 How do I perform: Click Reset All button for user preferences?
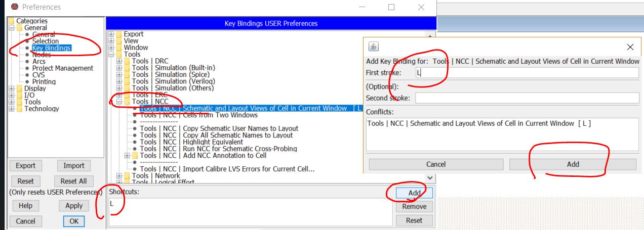(73, 181)
